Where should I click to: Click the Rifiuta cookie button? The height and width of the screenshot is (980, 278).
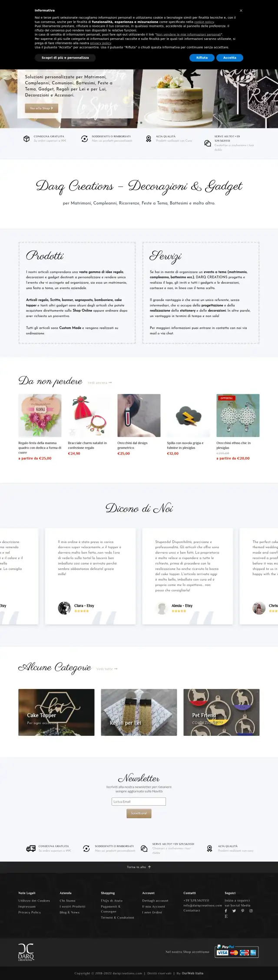[202, 58]
